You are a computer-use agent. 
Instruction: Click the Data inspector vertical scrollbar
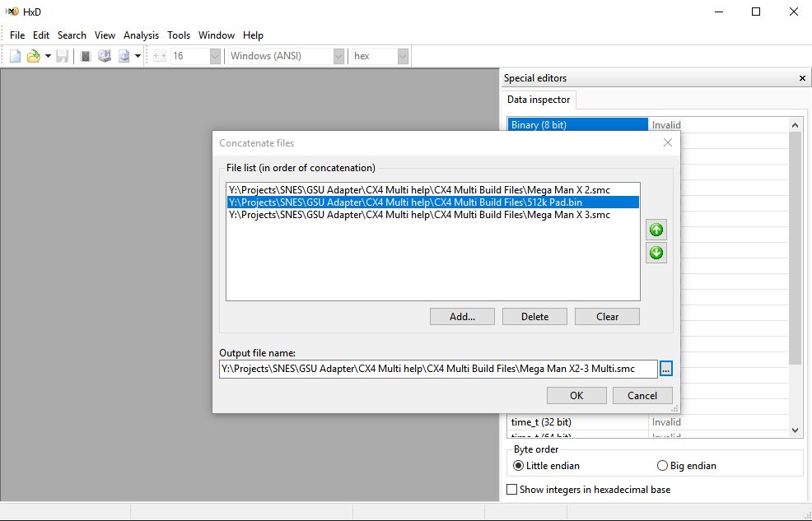(795, 247)
